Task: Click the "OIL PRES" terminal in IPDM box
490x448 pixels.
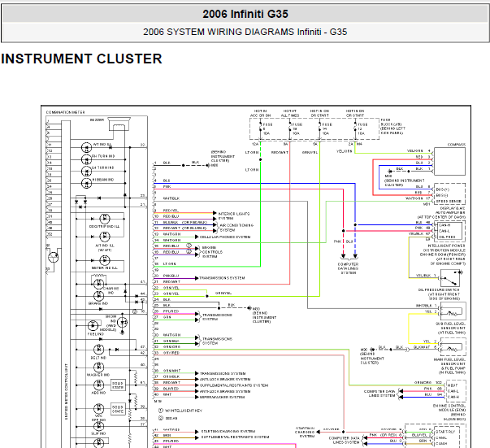Action: (x=447, y=237)
